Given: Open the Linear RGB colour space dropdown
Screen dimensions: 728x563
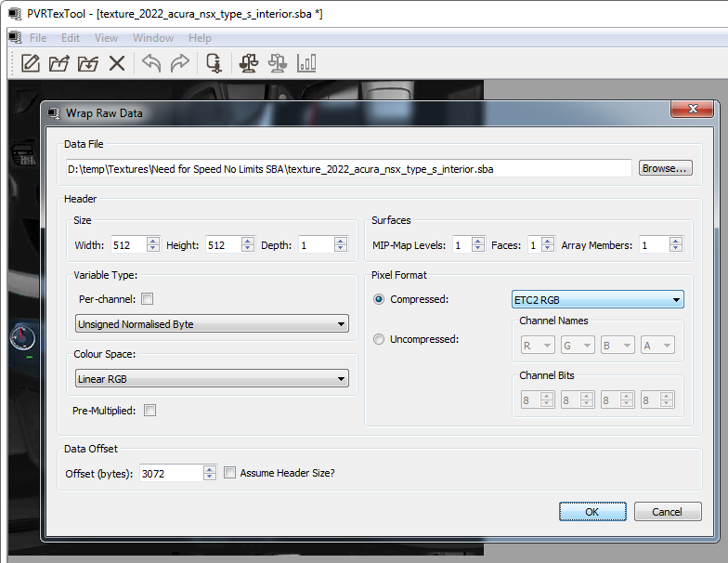Looking at the screenshot, I should (x=212, y=378).
